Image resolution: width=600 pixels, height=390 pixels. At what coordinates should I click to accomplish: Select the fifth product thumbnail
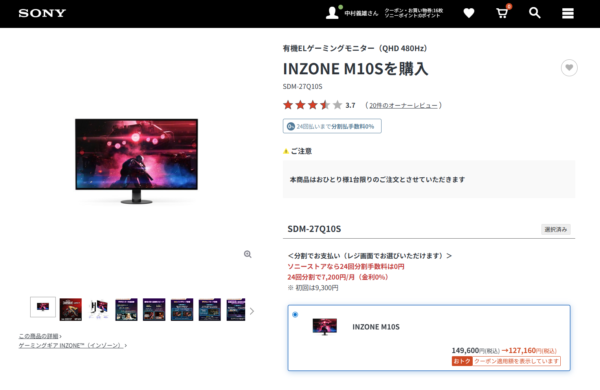point(154,309)
